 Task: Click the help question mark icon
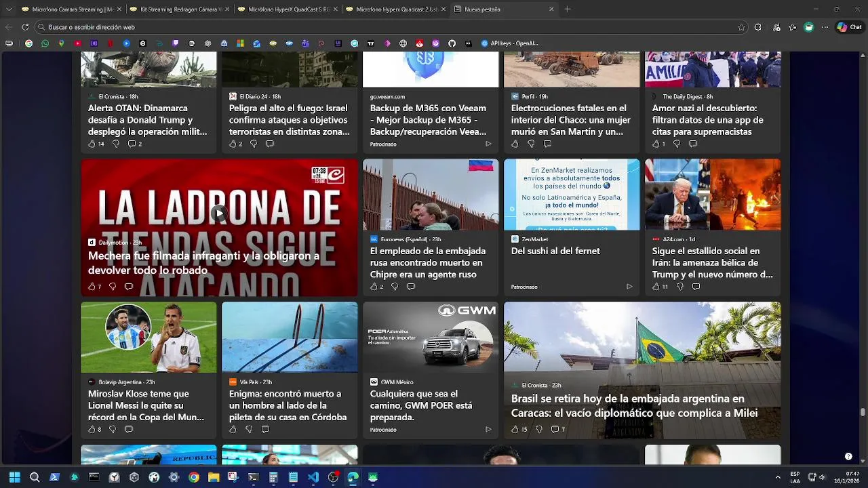(848, 456)
